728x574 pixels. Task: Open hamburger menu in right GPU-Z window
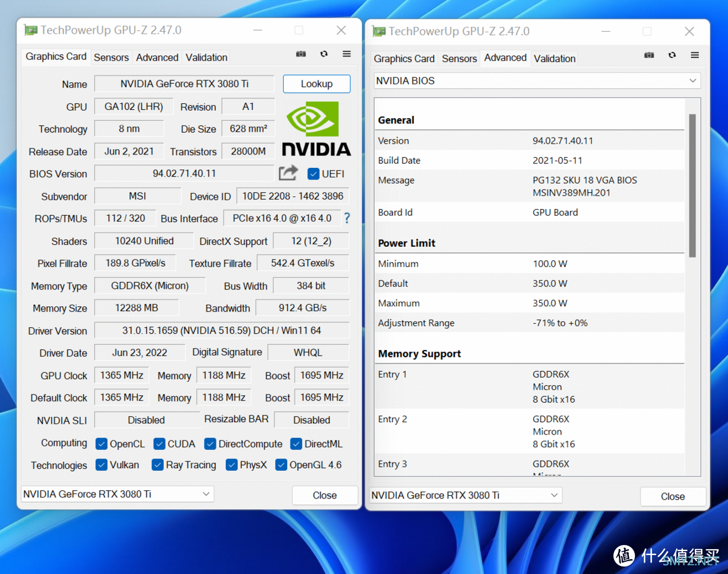pos(694,55)
